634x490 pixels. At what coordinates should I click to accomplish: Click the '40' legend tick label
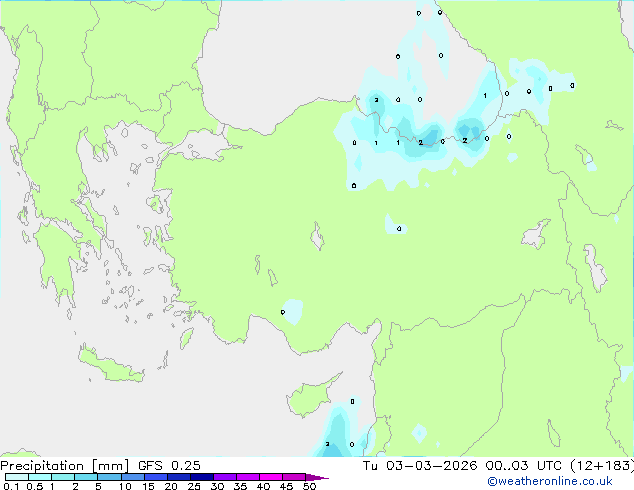(263, 486)
